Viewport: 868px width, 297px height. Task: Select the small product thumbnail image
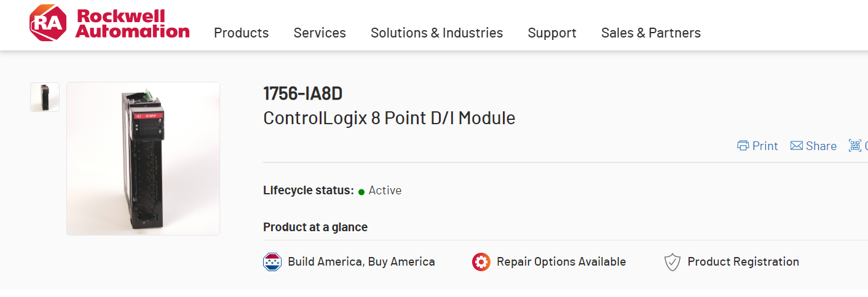click(x=45, y=97)
